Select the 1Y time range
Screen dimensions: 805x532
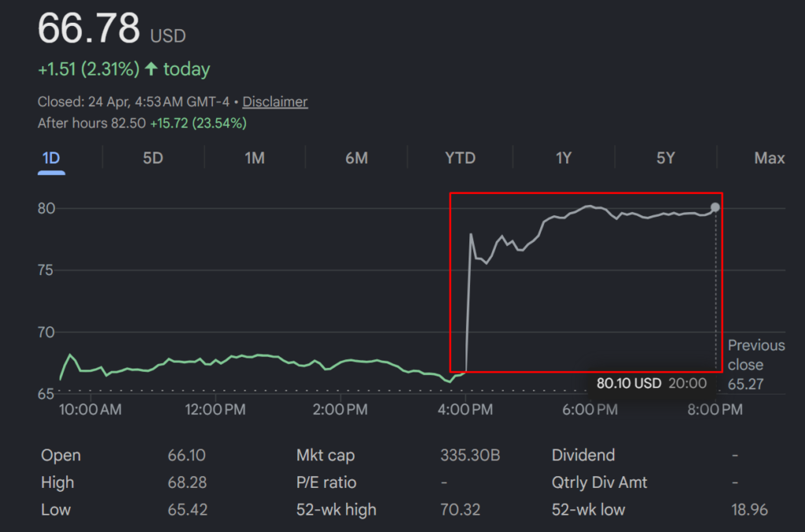tap(564, 158)
